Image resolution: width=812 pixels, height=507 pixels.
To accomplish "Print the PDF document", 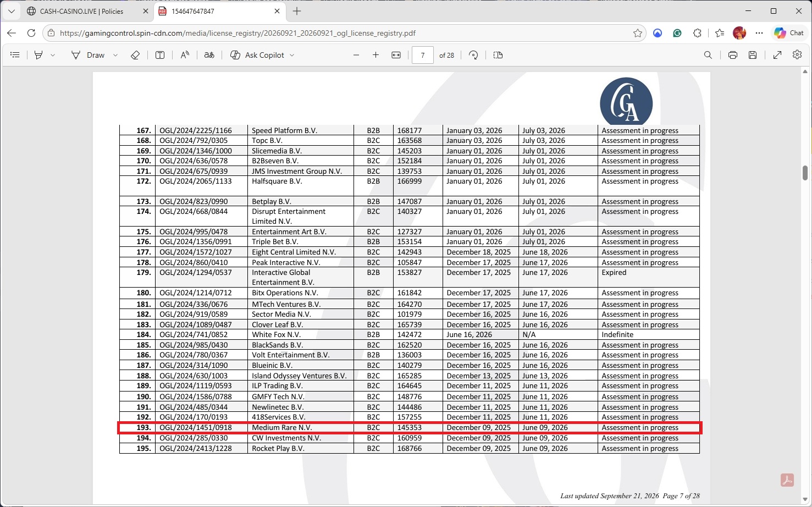I will tap(733, 55).
